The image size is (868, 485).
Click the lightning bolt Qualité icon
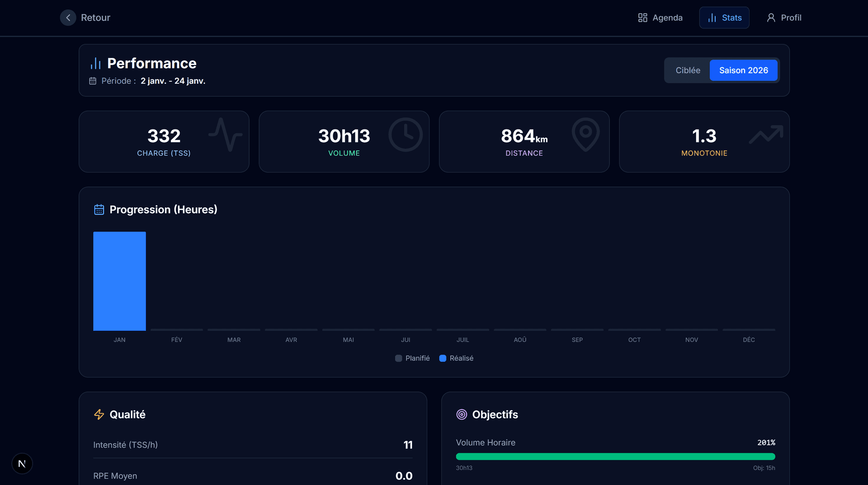tap(99, 414)
